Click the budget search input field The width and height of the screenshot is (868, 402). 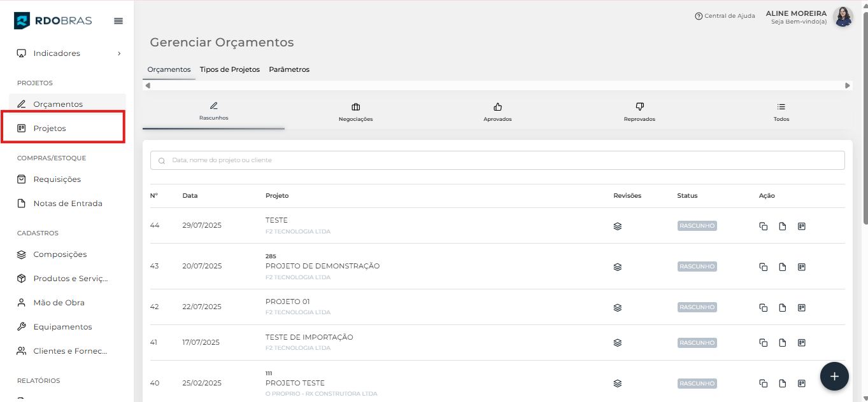pyautogui.click(x=497, y=160)
